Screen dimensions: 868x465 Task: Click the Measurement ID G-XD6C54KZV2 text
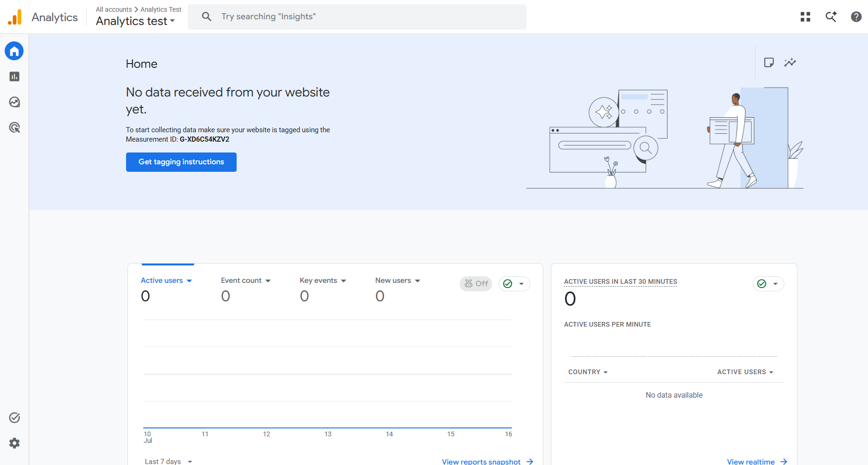click(x=204, y=139)
